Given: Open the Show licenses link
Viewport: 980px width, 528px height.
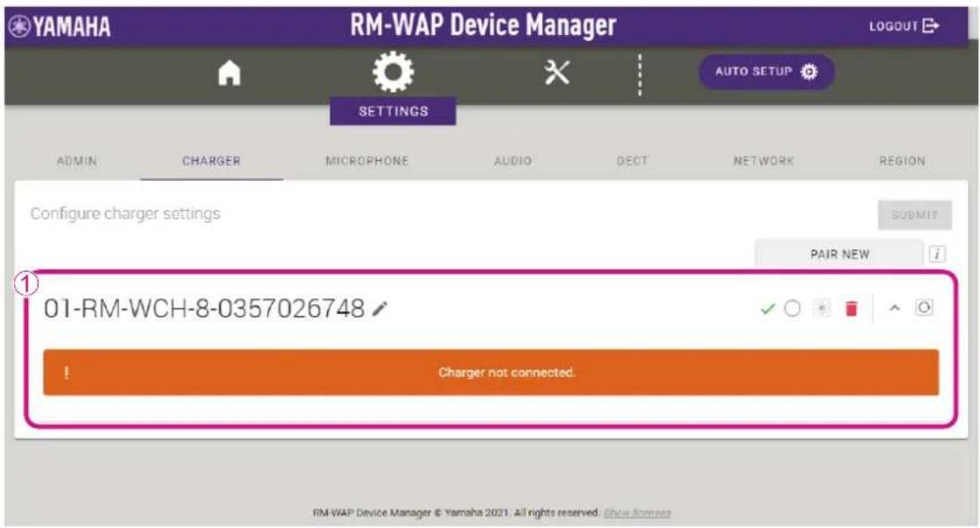Looking at the screenshot, I should [x=637, y=512].
